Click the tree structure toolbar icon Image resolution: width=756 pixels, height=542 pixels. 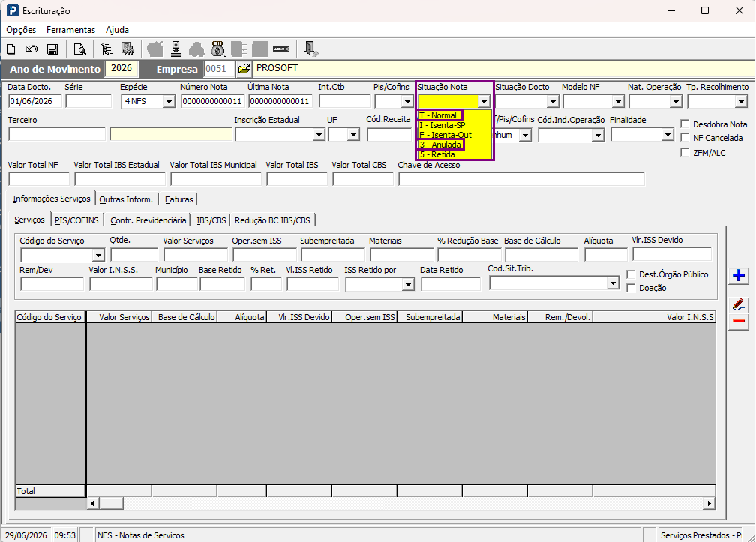107,49
